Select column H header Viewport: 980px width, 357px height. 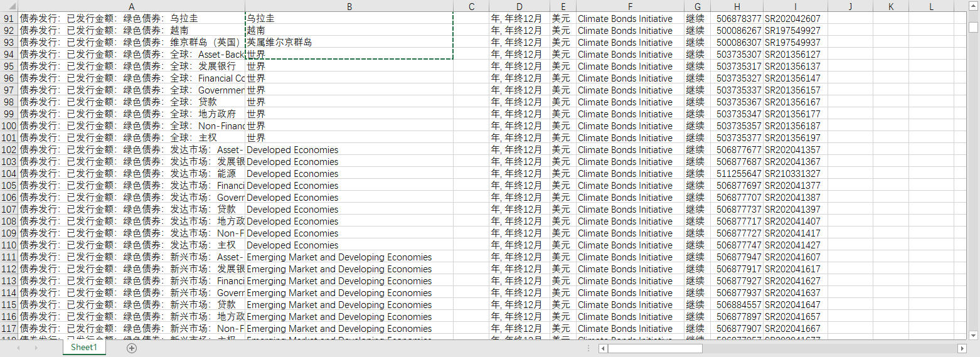[x=737, y=6]
